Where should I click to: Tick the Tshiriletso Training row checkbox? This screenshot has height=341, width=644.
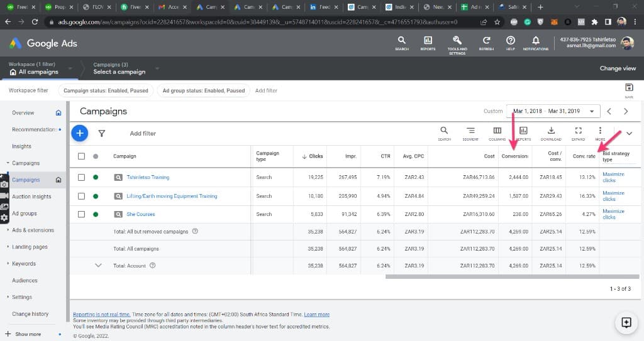(81, 177)
